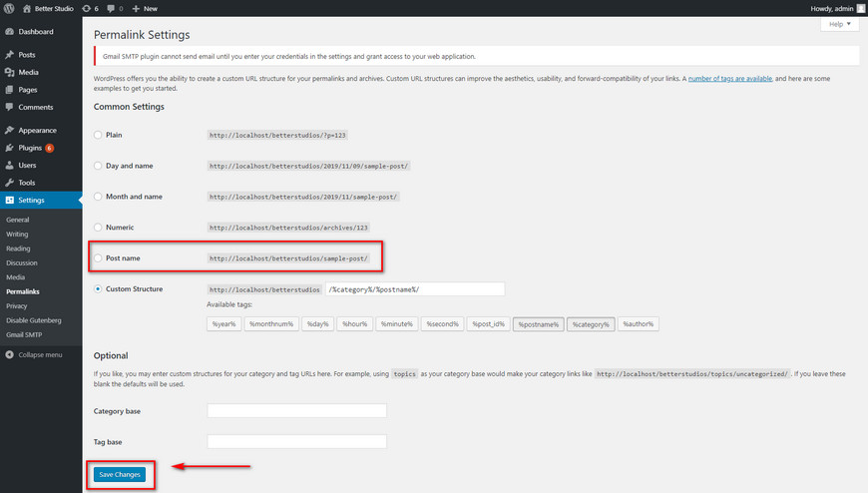This screenshot has width=868, height=493.
Task: Select the Plain permalink option
Action: [98, 135]
